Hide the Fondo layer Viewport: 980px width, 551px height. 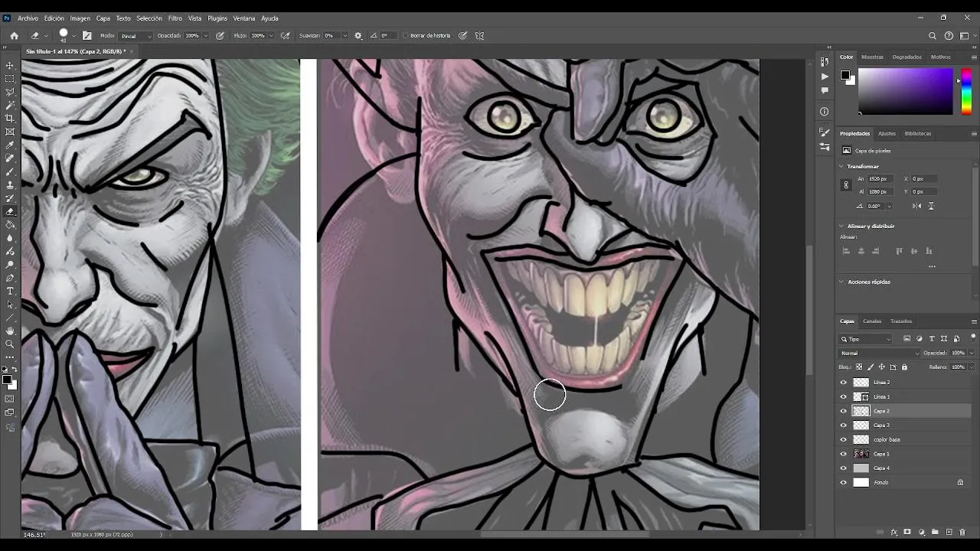point(844,482)
